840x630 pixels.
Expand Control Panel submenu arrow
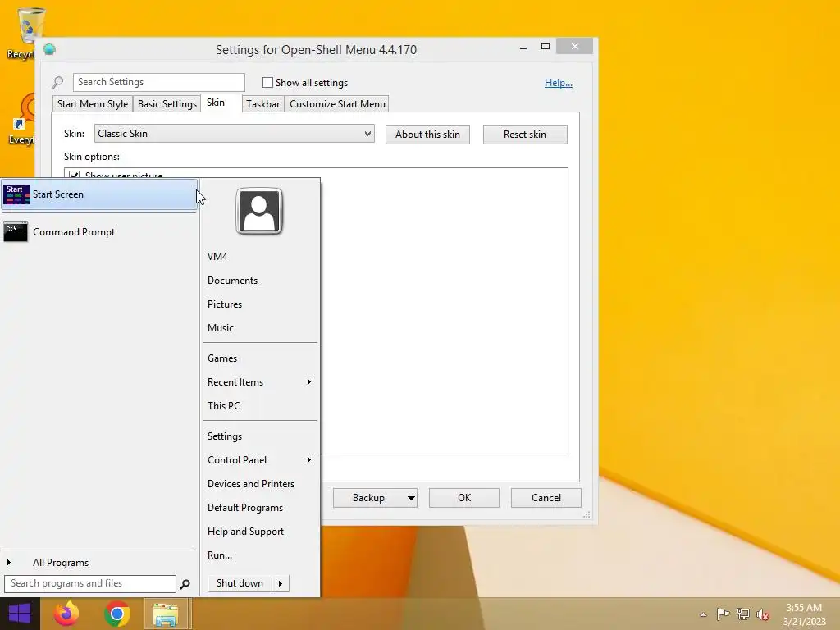pos(309,460)
